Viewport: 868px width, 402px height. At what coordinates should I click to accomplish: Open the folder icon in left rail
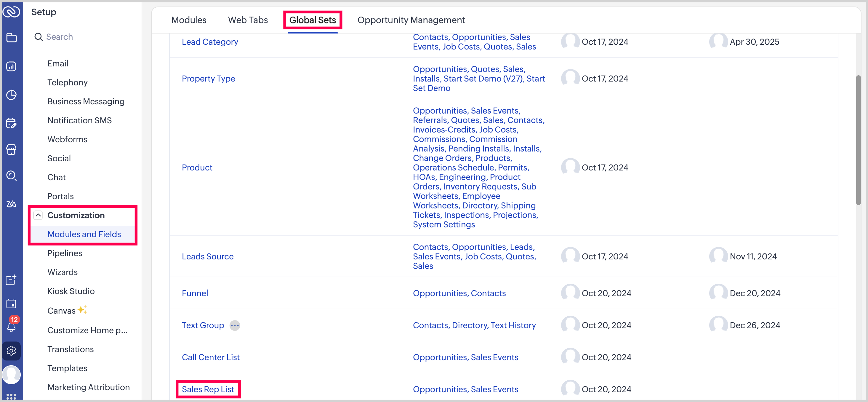[x=12, y=37]
